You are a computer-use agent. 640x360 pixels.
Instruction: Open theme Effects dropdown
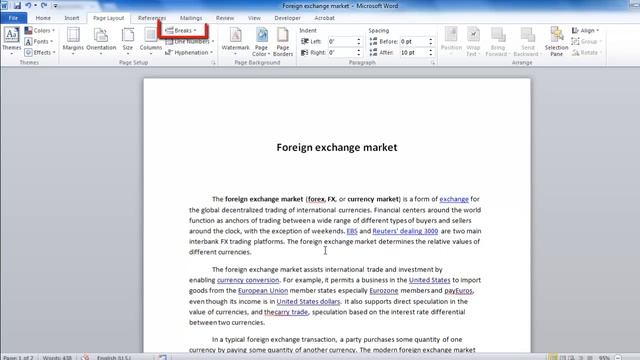[40, 52]
